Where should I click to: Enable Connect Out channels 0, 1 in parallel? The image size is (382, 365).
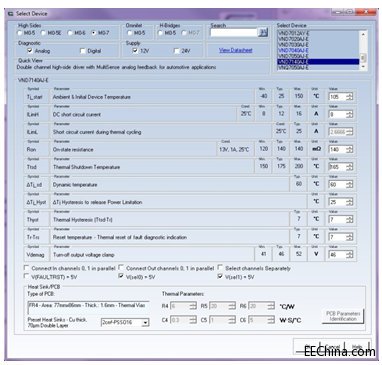[121, 268]
